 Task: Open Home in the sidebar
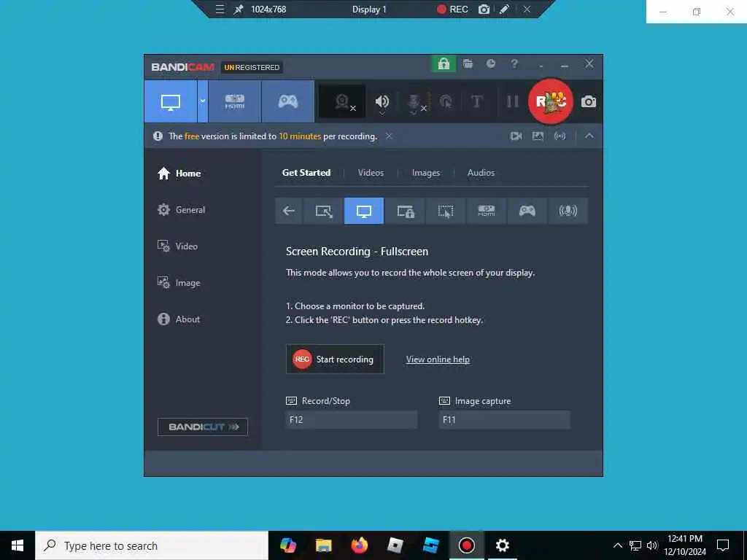coord(179,174)
